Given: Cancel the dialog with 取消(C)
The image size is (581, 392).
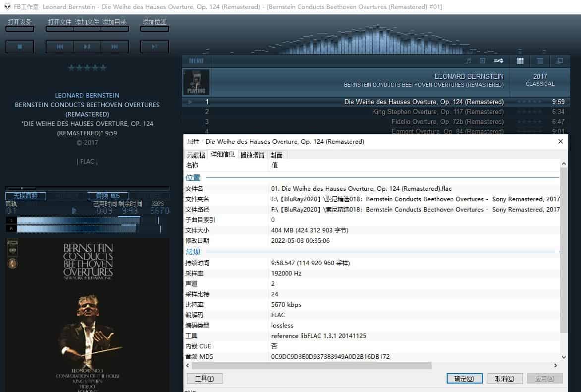Looking at the screenshot, I should [505, 378].
